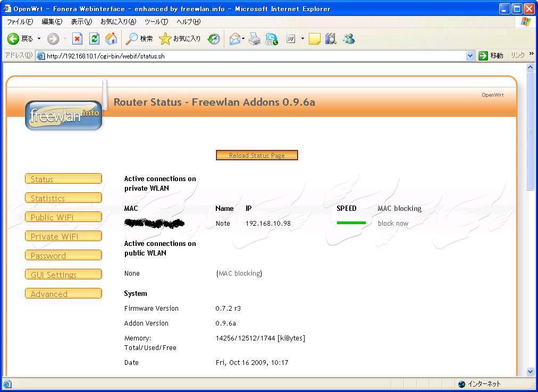
Task: Open the ツール(T) menu
Action: 156,22
